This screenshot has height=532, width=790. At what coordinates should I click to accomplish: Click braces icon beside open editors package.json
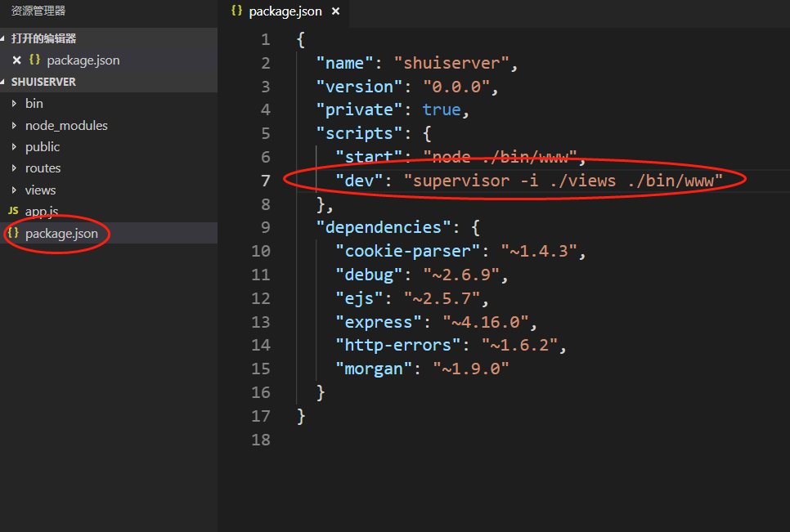35,60
